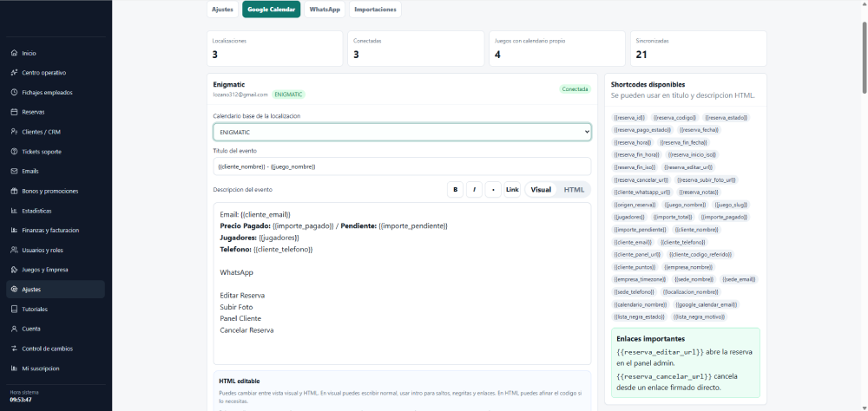Image resolution: width=868 pixels, height=411 pixels.
Task: Click the {{cliente_telefono}} shortcode chip
Action: coord(683,242)
